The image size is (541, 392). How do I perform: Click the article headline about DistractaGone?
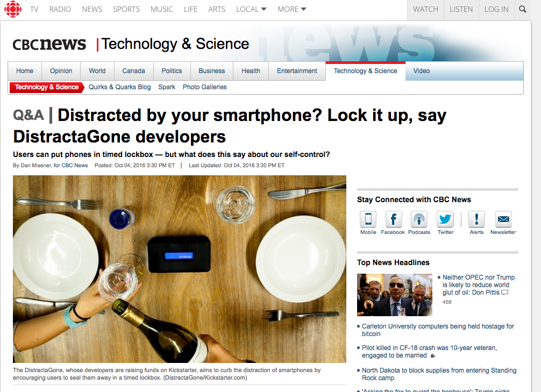click(x=230, y=126)
